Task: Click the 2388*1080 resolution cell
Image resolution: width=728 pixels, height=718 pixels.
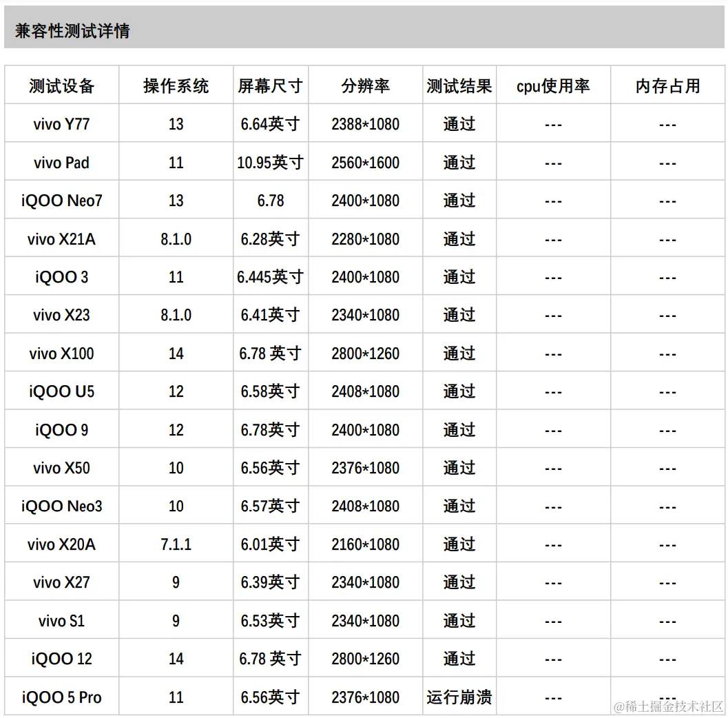Action: (x=366, y=124)
